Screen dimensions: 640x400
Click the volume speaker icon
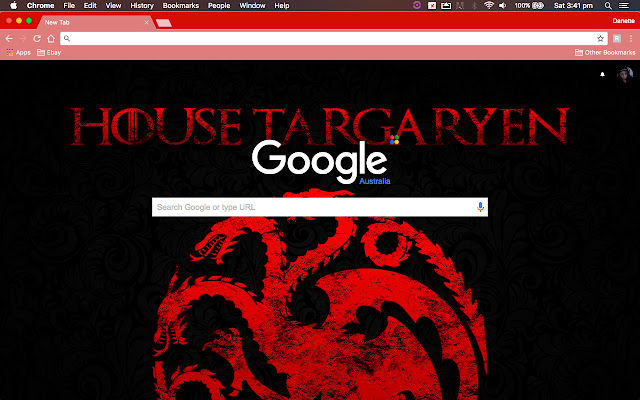[503, 6]
